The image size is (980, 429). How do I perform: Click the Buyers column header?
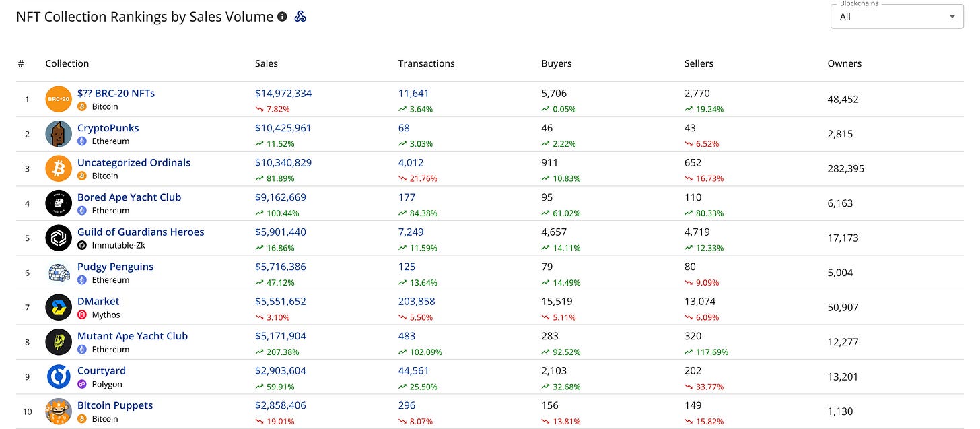click(557, 63)
